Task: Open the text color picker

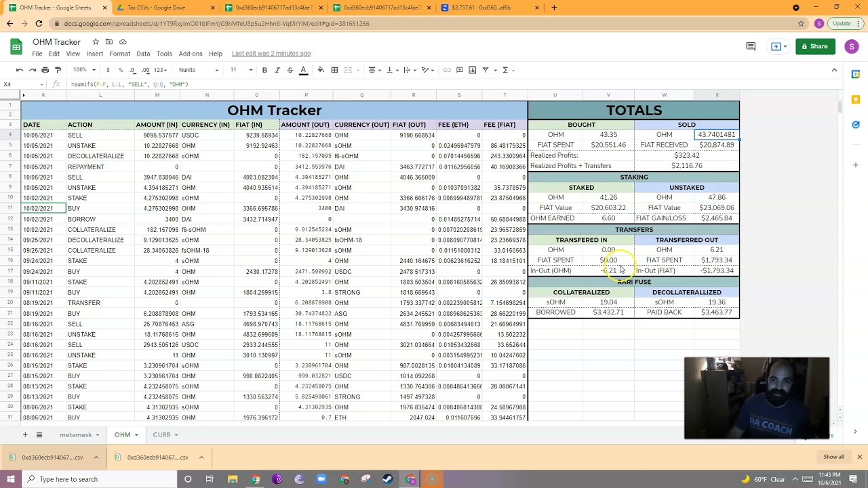Action: coord(303,70)
